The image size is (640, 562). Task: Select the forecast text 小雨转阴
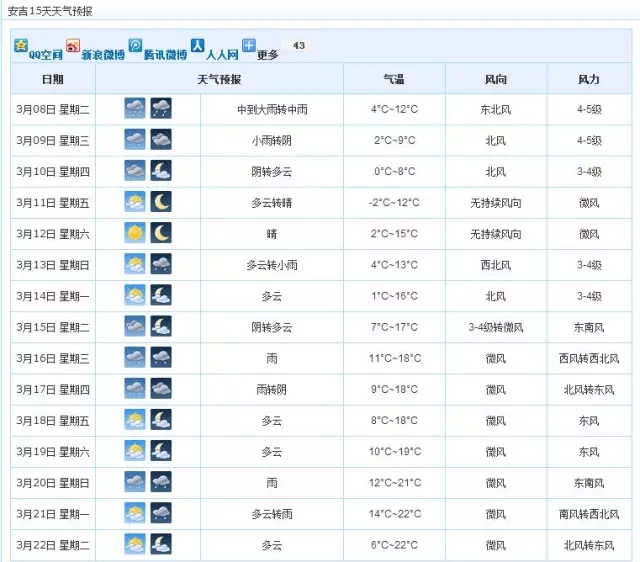tap(272, 140)
